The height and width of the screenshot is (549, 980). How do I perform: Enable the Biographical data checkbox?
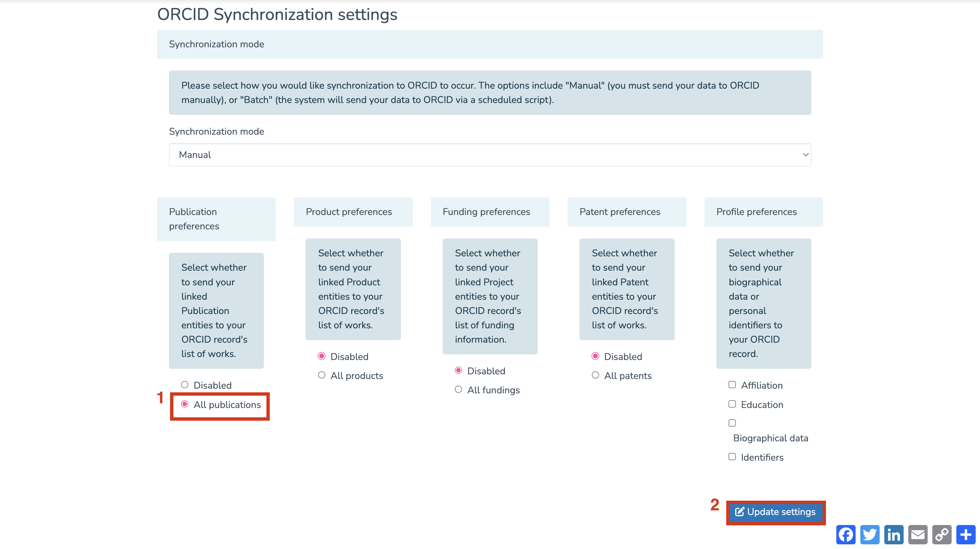pos(732,423)
